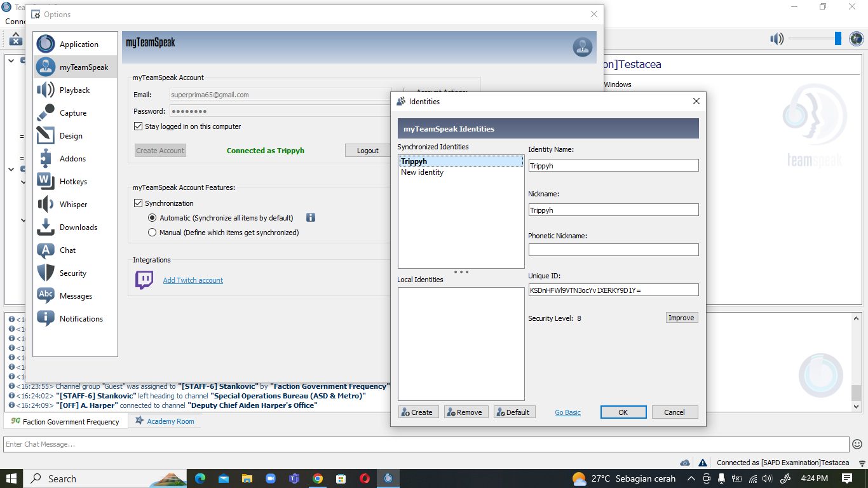Open the Security options page
The image size is (868, 488).
(x=76, y=273)
